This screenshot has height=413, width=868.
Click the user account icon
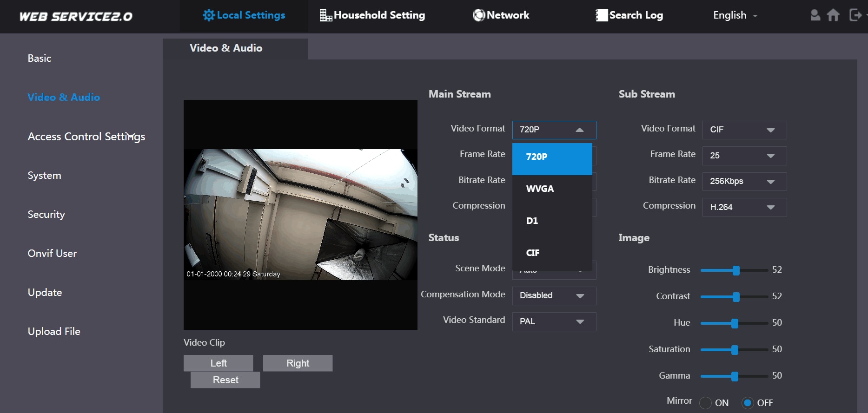(x=815, y=15)
